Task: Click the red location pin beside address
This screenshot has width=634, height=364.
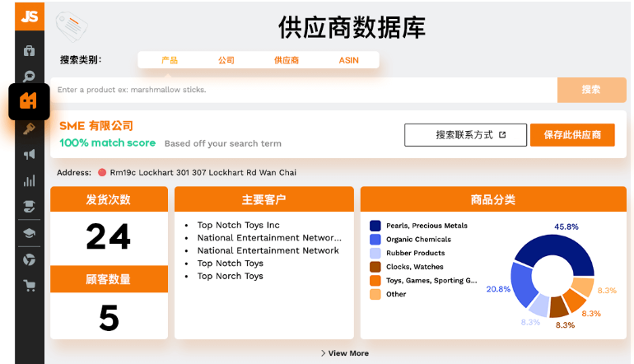Action: click(102, 172)
